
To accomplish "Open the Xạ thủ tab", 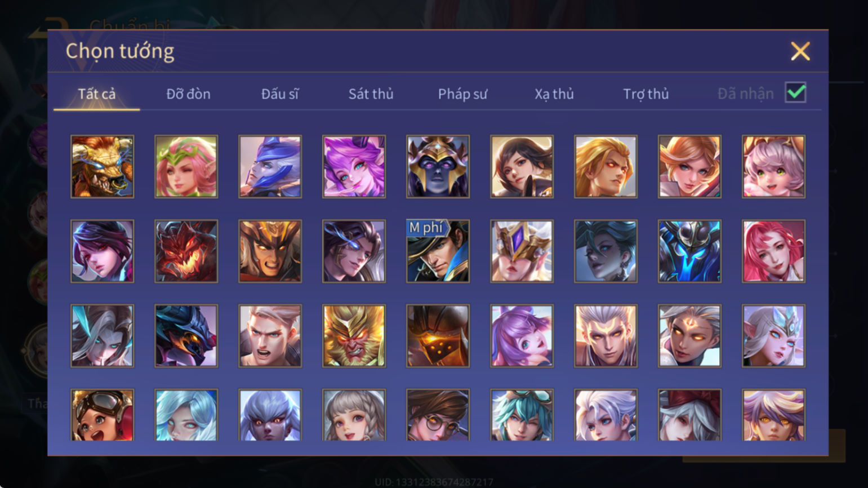I will click(x=554, y=94).
